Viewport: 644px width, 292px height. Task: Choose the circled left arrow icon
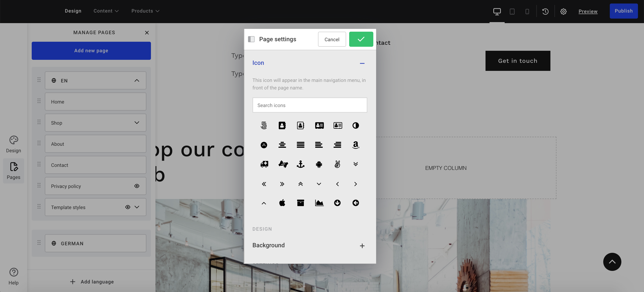point(355,203)
